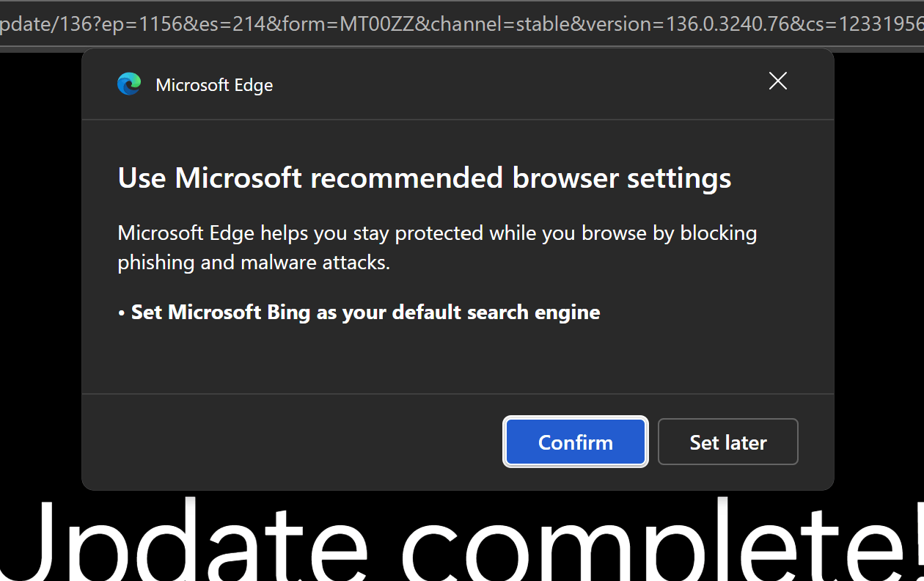Click the "stay protected while you browse" description line

[x=437, y=233]
